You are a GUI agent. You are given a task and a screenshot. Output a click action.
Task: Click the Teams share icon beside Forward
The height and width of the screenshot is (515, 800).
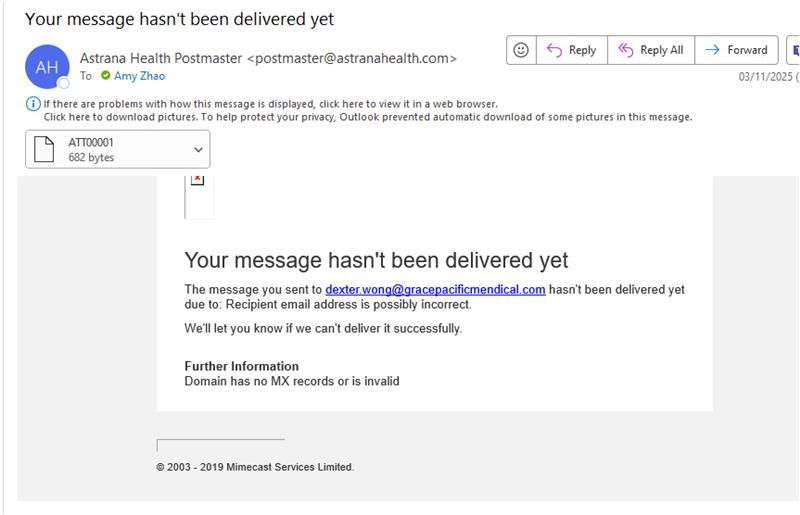click(795, 50)
